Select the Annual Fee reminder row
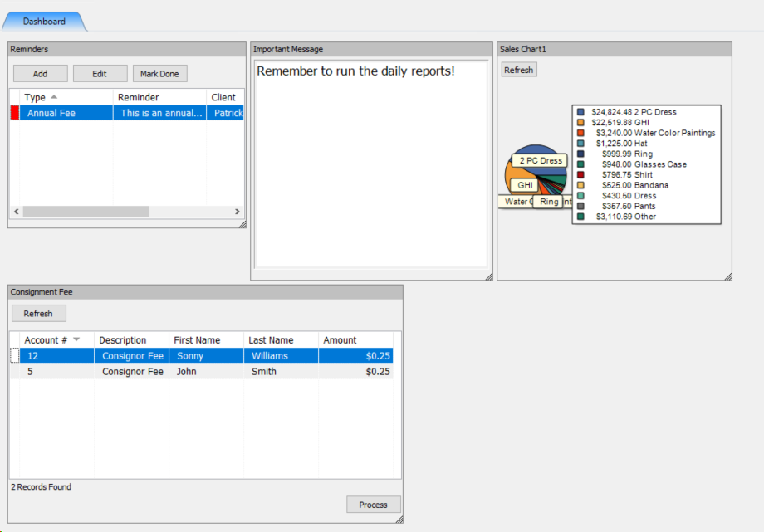This screenshot has height=532, width=764. tap(127, 113)
